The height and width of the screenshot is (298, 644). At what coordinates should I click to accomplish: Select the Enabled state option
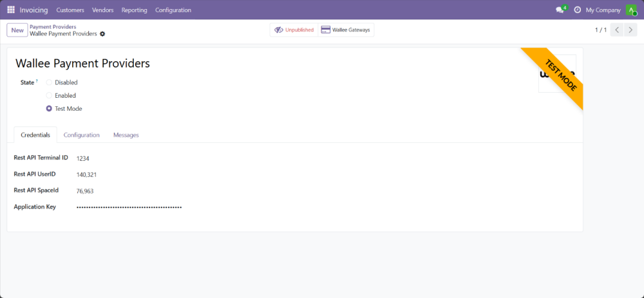click(x=49, y=95)
